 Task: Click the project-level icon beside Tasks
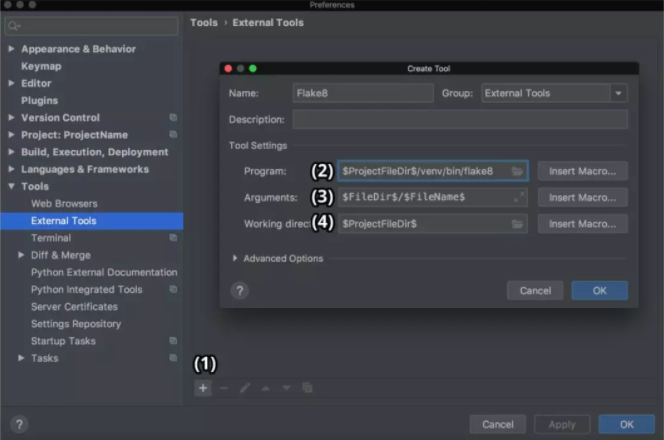click(x=173, y=358)
